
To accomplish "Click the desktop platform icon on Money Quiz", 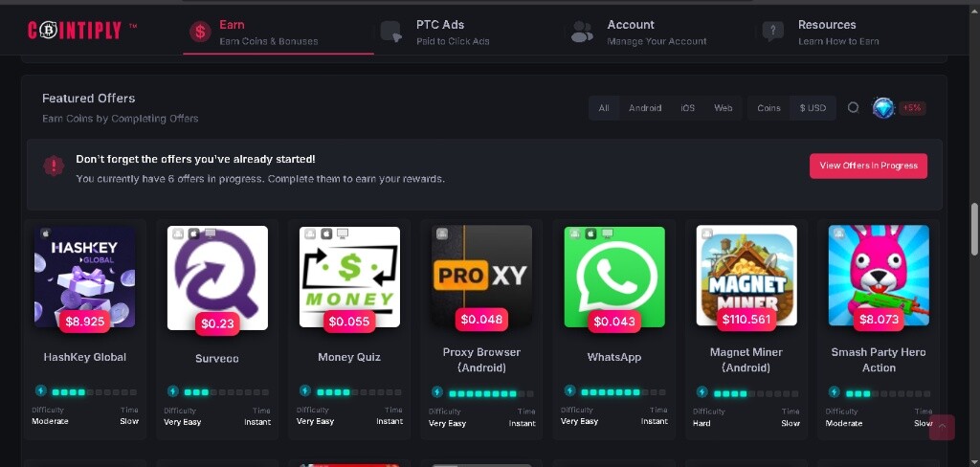I will coord(343,233).
